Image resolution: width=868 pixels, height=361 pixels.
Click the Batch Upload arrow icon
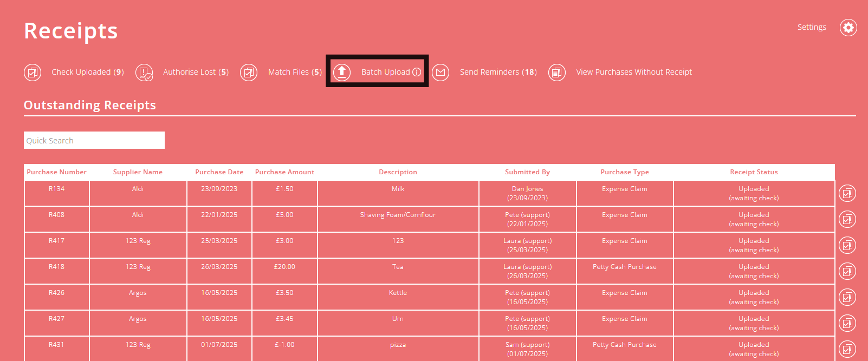click(342, 72)
